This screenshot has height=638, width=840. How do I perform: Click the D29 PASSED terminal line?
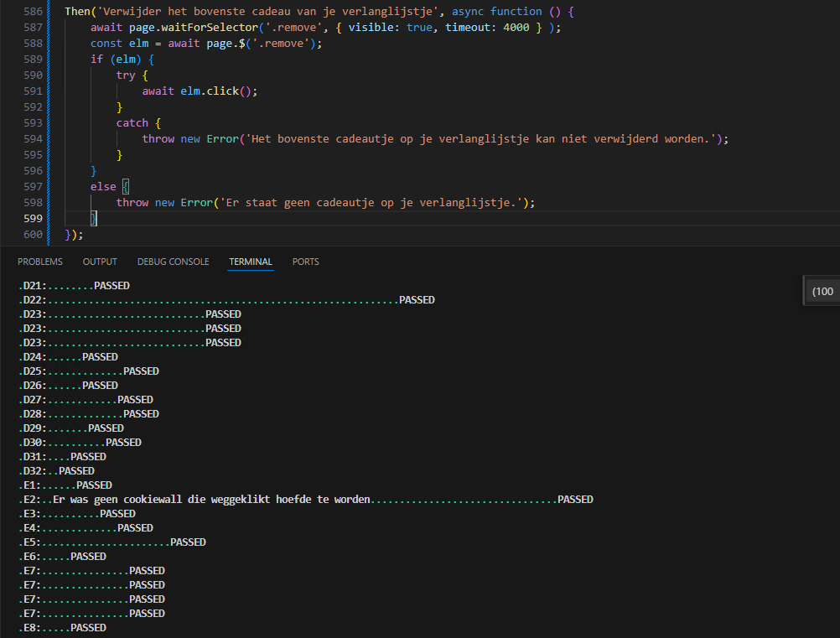[x=71, y=428]
